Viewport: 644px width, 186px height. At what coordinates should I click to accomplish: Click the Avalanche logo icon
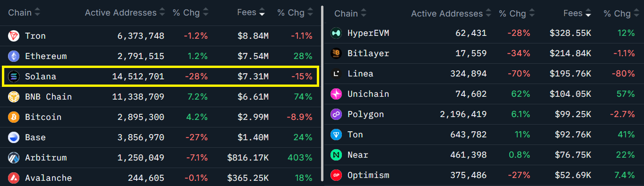[x=13, y=178]
